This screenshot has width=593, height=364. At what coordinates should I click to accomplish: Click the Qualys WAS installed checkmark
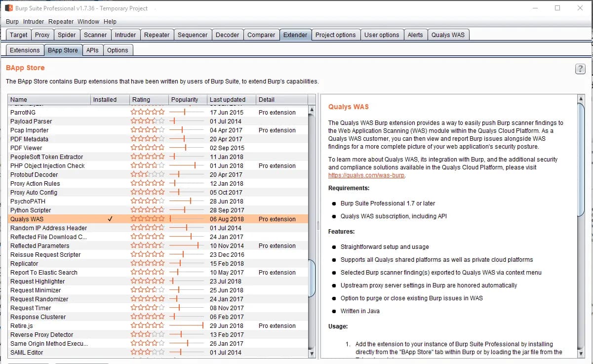pyautogui.click(x=110, y=219)
